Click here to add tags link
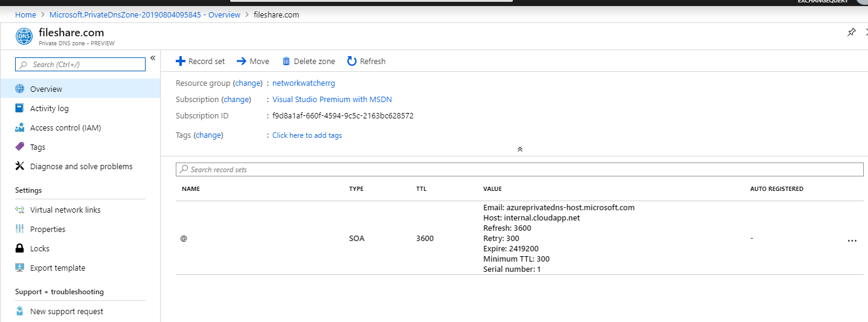 307,135
